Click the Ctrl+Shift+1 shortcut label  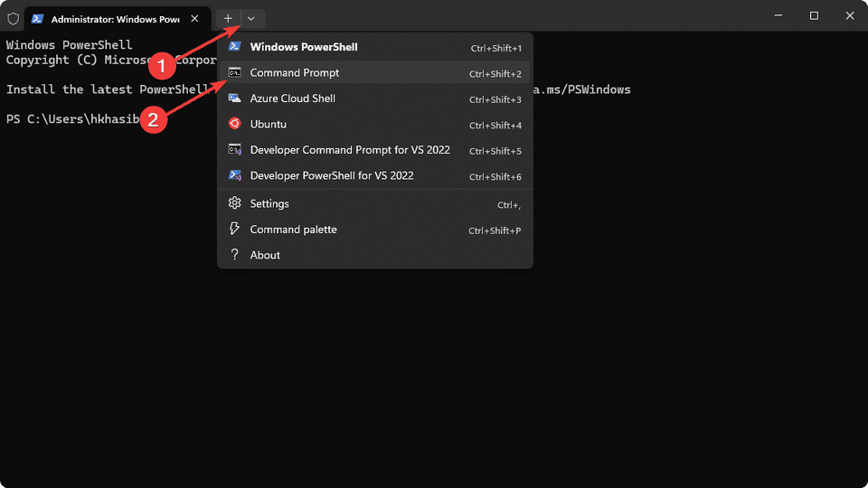click(x=496, y=48)
